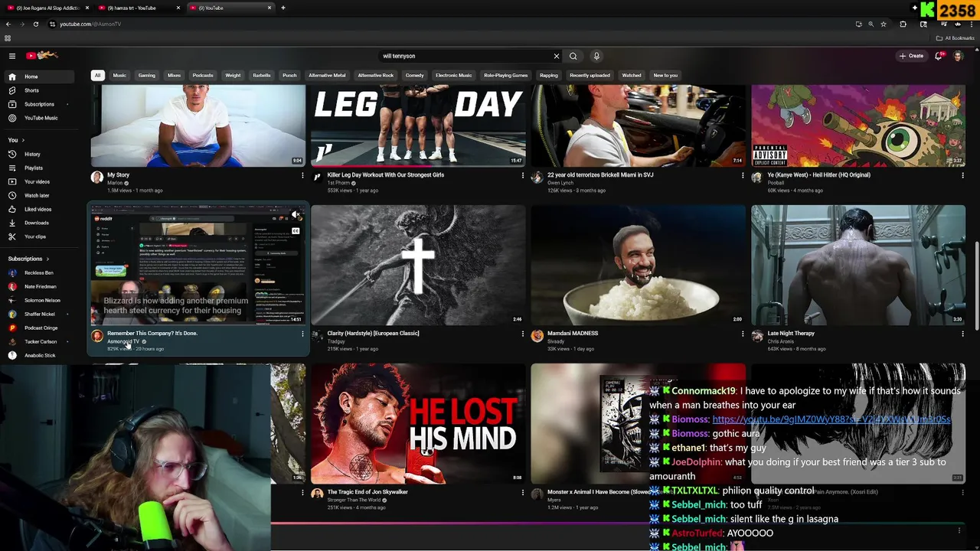Open options menu for Mamdani MADNESS video
Image resolution: width=980 pixels, height=551 pixels.
pos(743,334)
